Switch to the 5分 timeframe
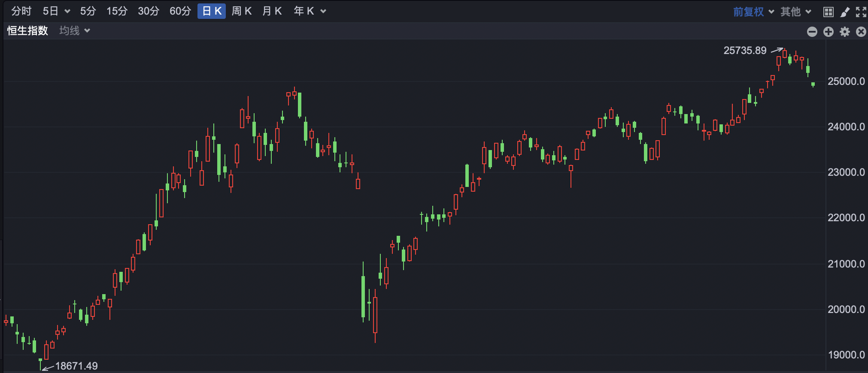The image size is (868, 373). coord(88,11)
